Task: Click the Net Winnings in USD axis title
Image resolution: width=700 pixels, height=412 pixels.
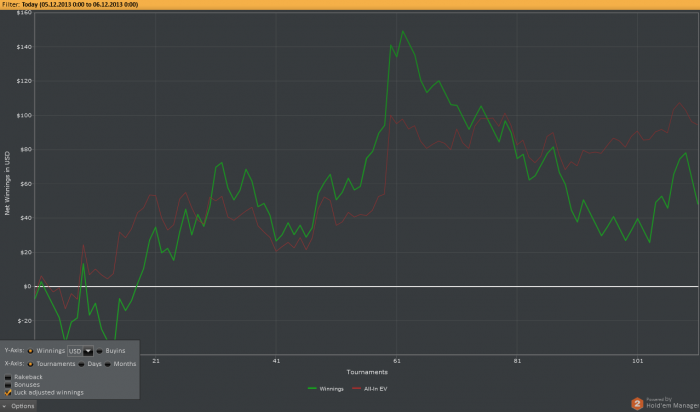Action: pyautogui.click(x=7, y=183)
